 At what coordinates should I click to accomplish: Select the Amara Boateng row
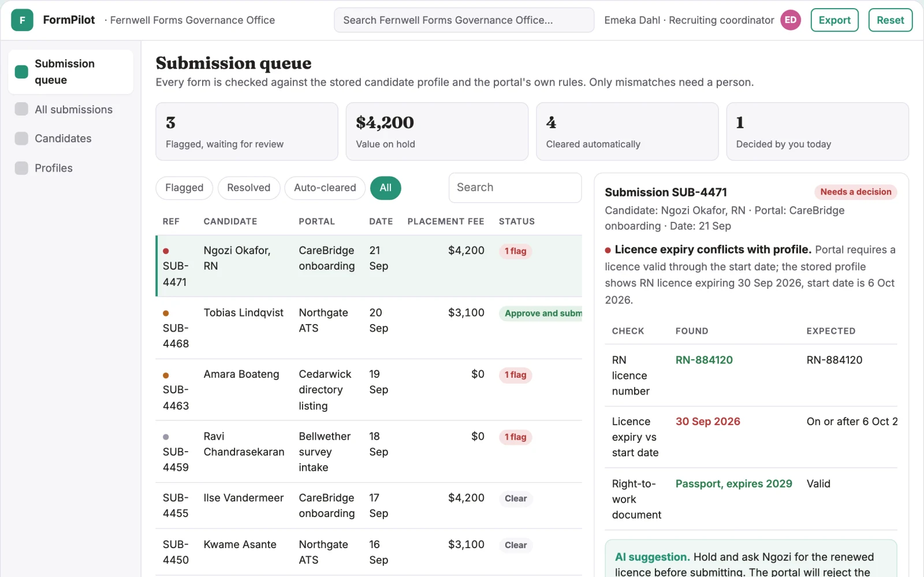(369, 390)
